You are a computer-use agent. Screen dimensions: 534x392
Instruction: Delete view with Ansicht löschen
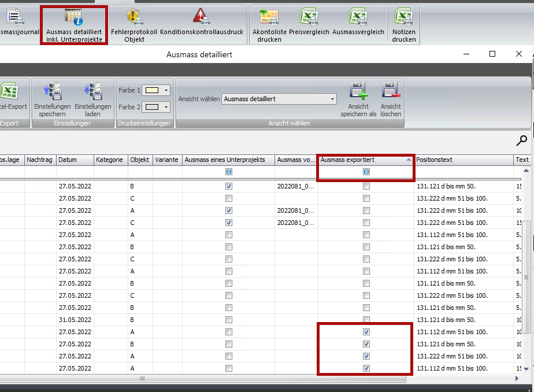click(x=391, y=92)
